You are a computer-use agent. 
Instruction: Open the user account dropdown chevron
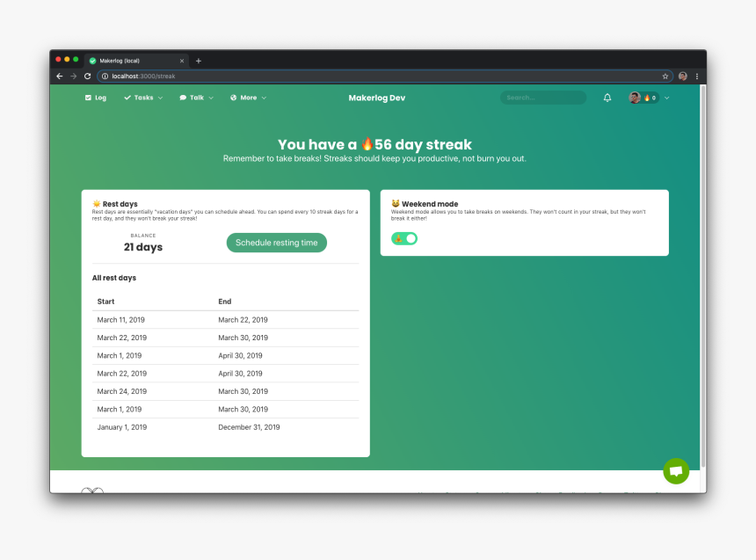[x=666, y=98]
